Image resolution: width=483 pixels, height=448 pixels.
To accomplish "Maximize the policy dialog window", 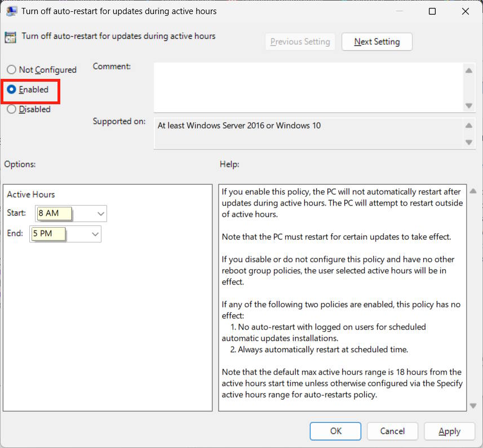I will click(x=432, y=11).
